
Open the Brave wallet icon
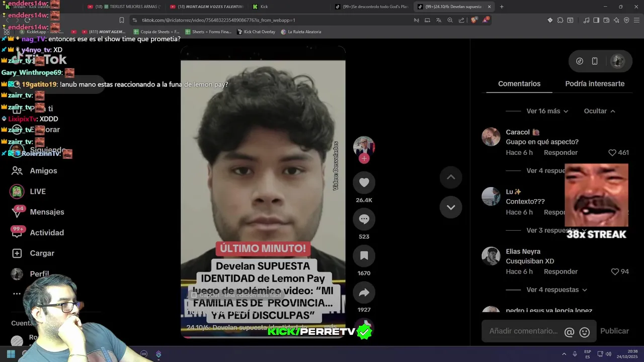606,20
